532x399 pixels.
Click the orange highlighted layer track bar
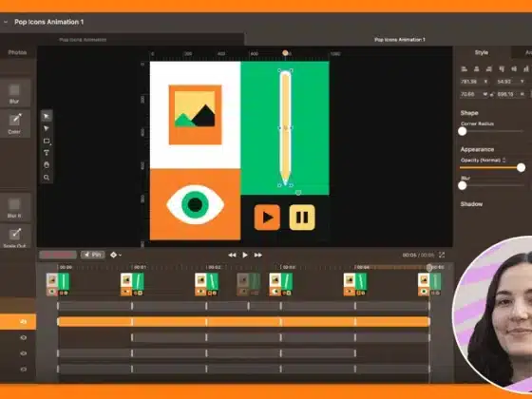[243, 322]
